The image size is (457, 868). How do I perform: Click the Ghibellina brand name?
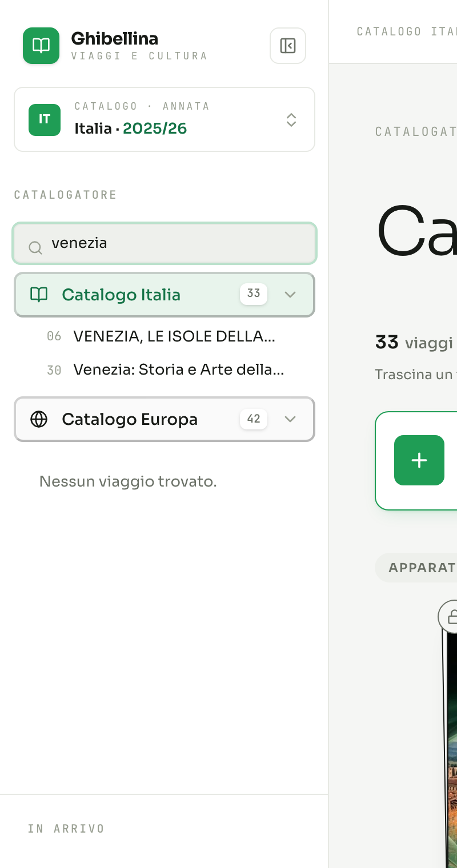point(115,38)
